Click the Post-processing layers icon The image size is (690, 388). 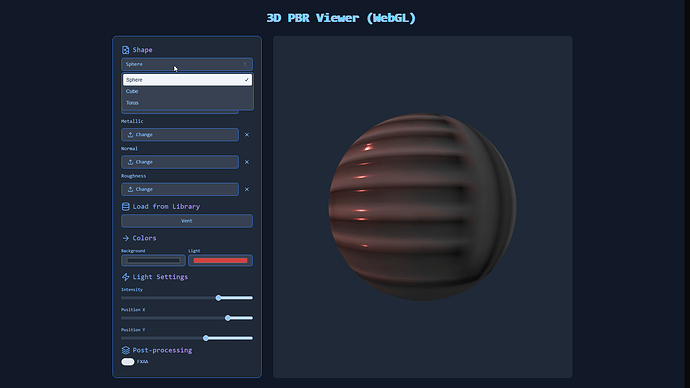(x=125, y=350)
